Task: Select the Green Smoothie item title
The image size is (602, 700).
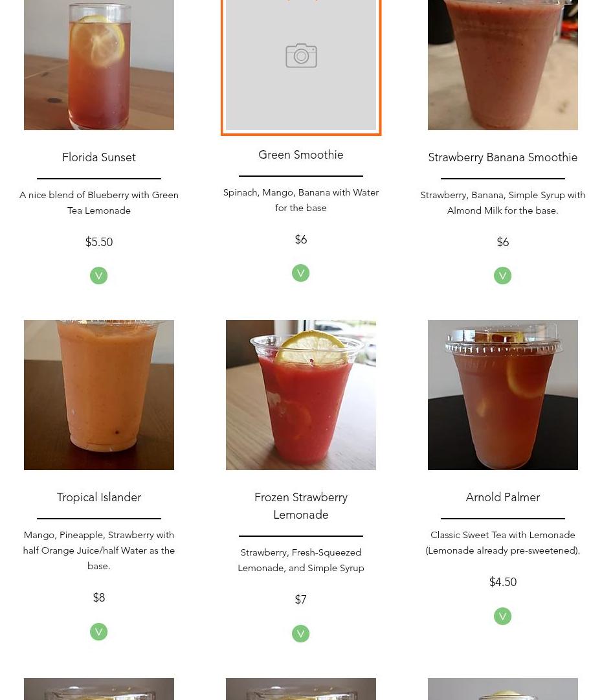Action: [301, 155]
